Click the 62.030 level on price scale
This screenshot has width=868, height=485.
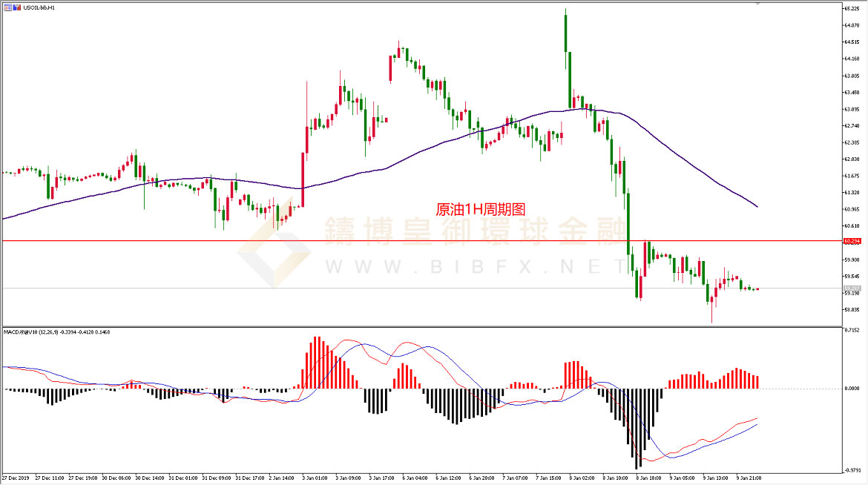[x=852, y=159]
